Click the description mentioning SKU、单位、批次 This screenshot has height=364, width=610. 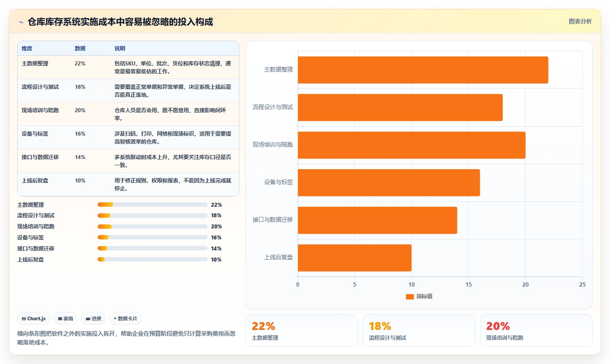click(173, 67)
